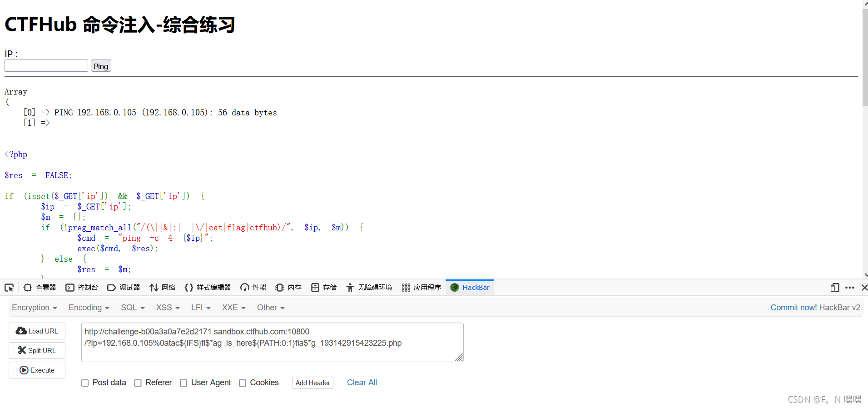Click the preg_match_all code line

coord(202,228)
